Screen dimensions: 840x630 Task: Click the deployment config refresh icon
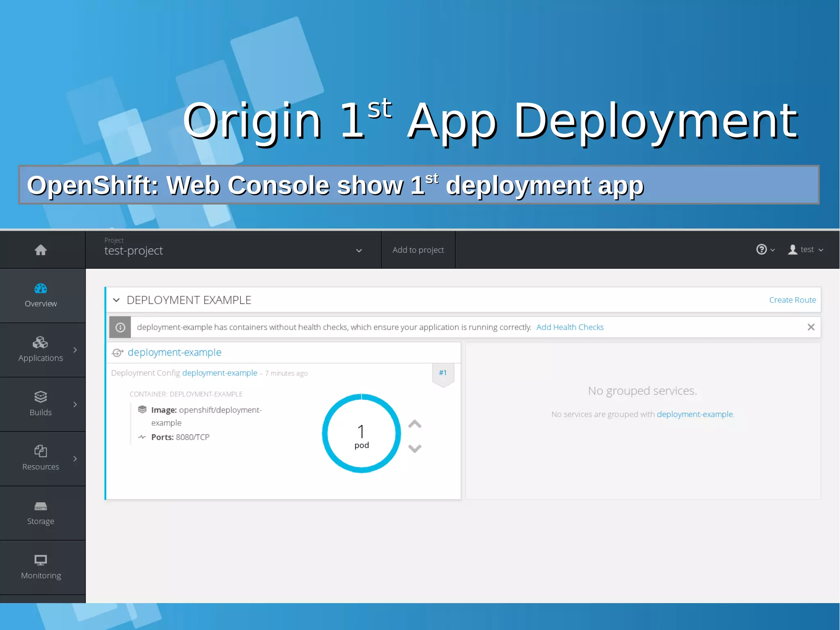118,353
